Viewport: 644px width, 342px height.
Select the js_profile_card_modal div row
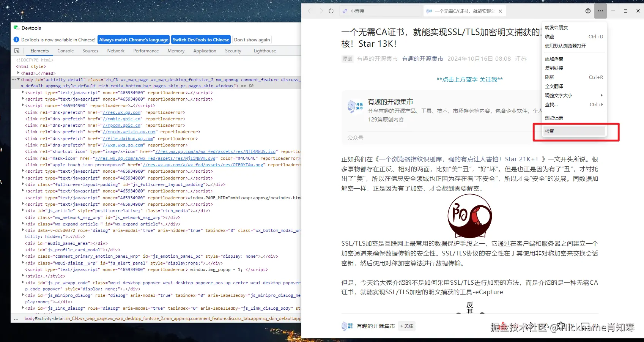pyautogui.click(x=72, y=250)
